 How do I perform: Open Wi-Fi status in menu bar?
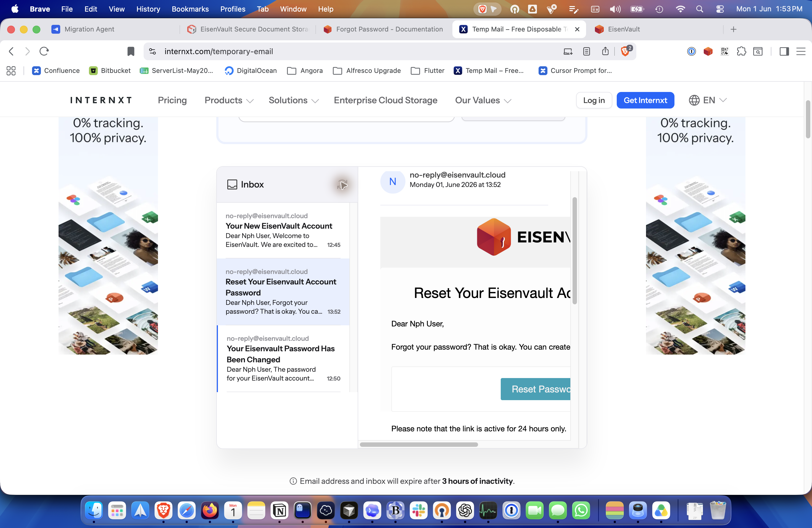(x=680, y=9)
